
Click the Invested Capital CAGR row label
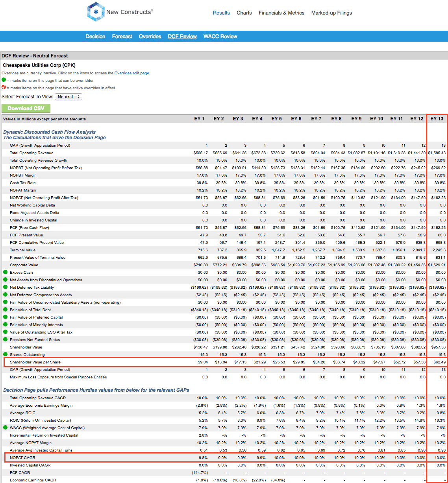tap(30, 465)
